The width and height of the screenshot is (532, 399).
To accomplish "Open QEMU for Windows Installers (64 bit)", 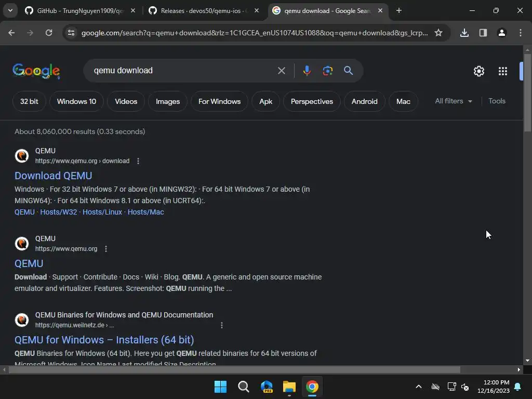I will (104, 340).
